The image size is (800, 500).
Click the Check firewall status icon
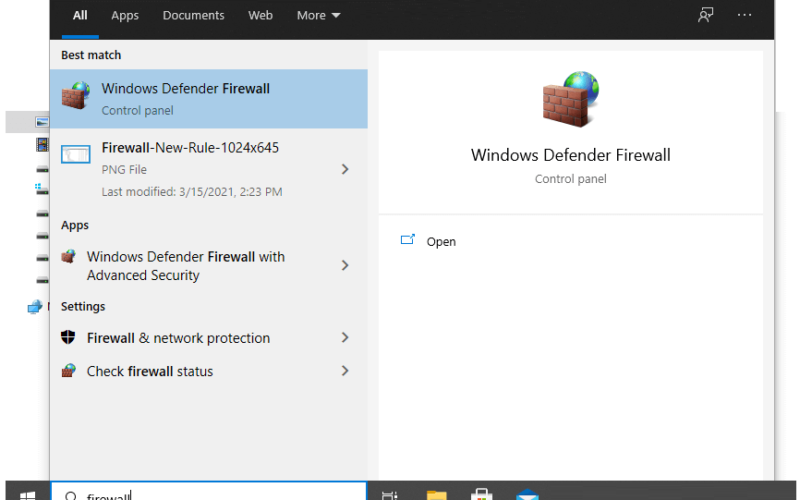[x=68, y=370]
